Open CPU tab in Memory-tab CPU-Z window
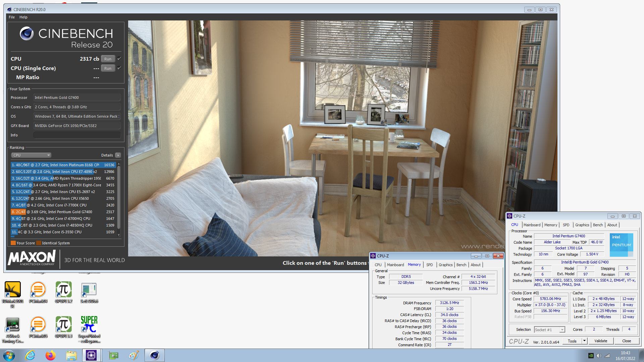The image size is (644, 362). (x=378, y=265)
